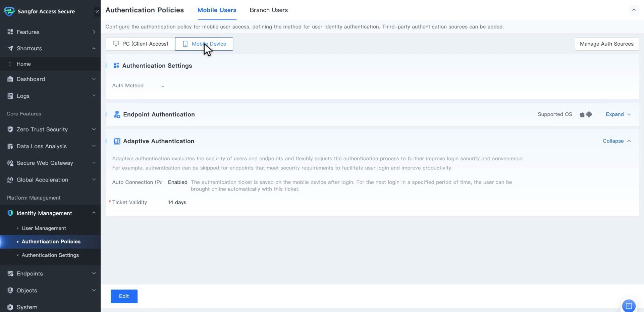Image resolution: width=644 pixels, height=312 pixels.
Task: Click the 'Enabled' auto connection value
Action: click(178, 182)
